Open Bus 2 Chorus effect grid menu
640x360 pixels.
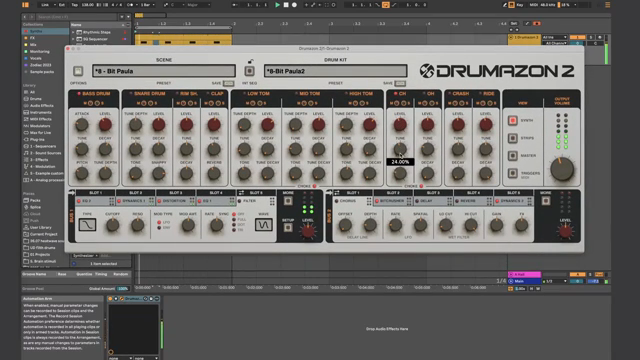click(369, 201)
